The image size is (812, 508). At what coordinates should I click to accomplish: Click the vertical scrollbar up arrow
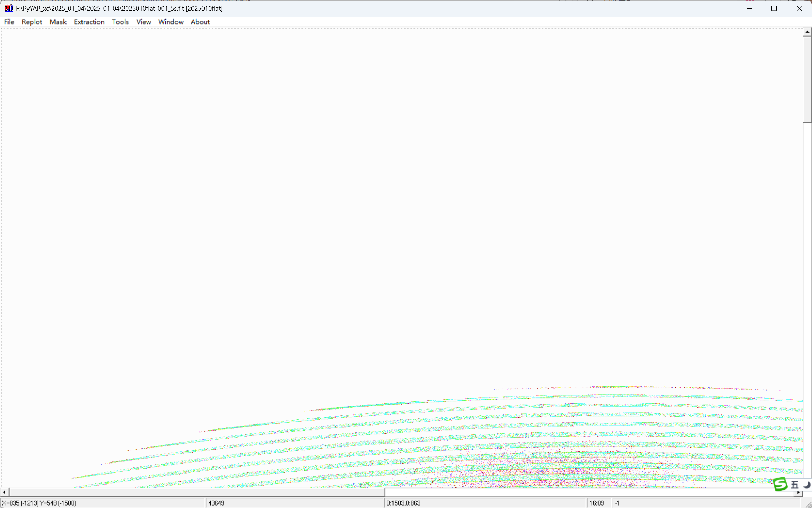[x=807, y=32]
